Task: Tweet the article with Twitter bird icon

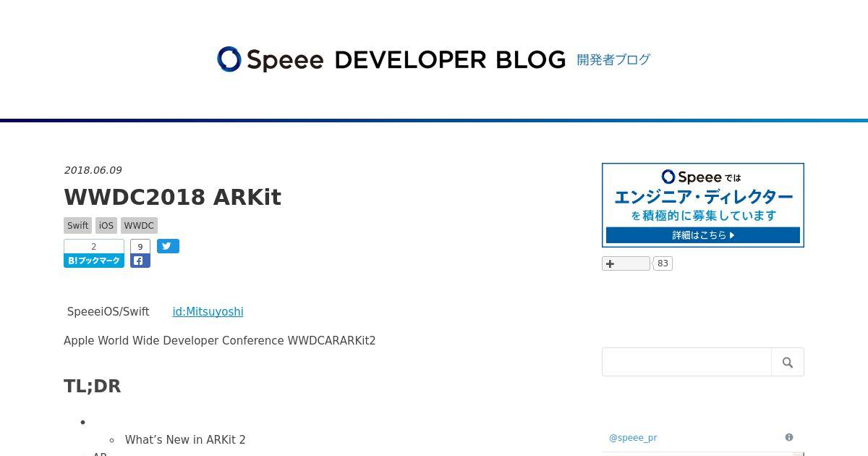Action: (x=168, y=246)
